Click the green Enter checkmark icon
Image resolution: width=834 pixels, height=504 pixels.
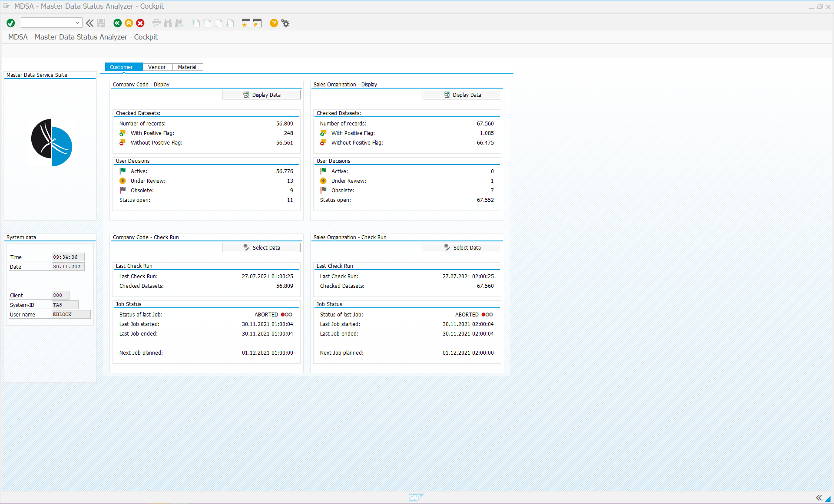[11, 23]
